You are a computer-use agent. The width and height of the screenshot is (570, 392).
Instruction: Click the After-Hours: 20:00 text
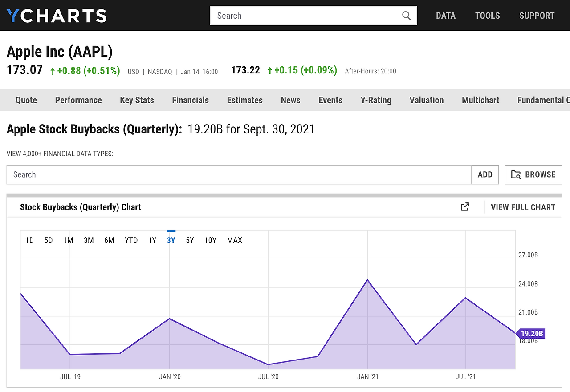click(370, 71)
